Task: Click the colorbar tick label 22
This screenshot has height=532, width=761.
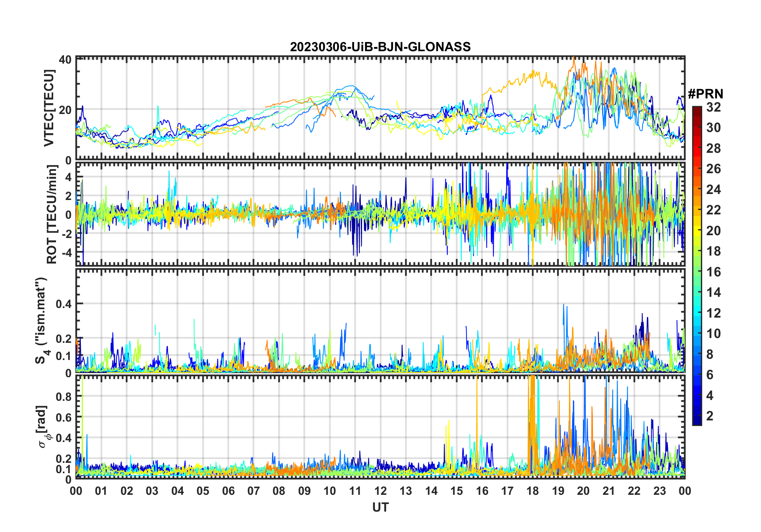Action: point(713,210)
